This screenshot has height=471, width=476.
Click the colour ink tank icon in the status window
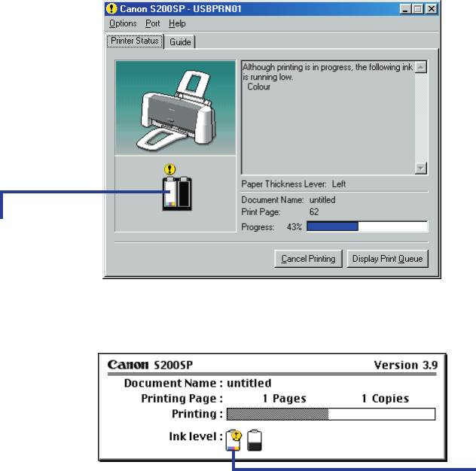tap(170, 193)
